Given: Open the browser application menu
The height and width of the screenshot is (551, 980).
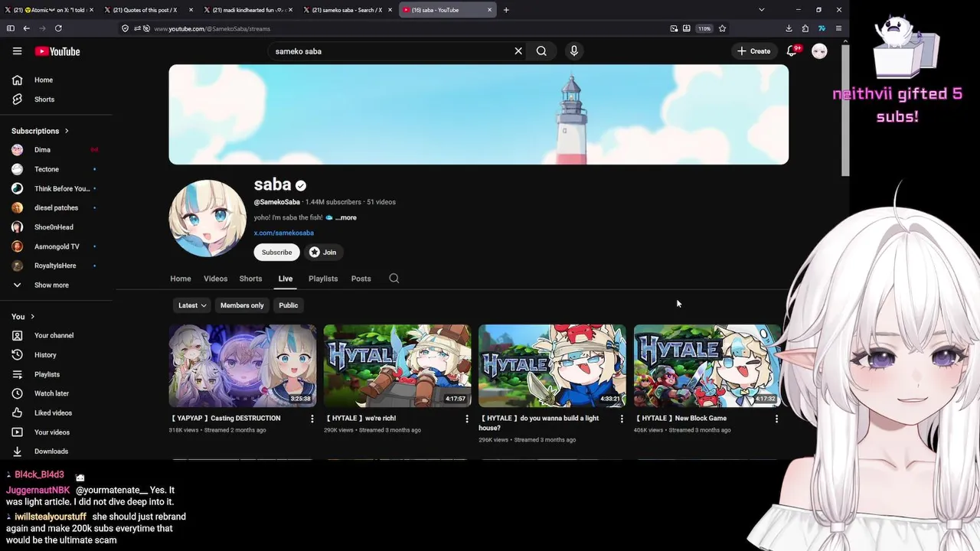Looking at the screenshot, I should (x=838, y=28).
